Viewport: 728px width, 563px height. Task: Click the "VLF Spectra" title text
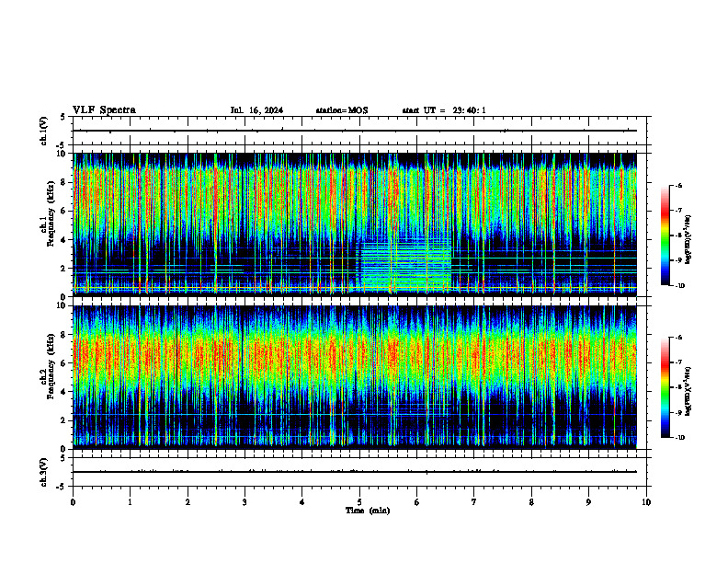(x=104, y=110)
